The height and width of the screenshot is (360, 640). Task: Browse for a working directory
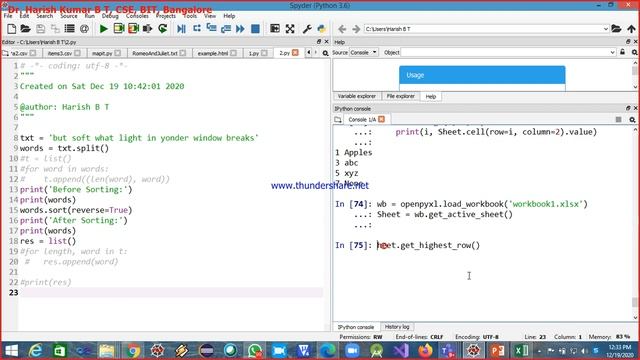point(616,29)
